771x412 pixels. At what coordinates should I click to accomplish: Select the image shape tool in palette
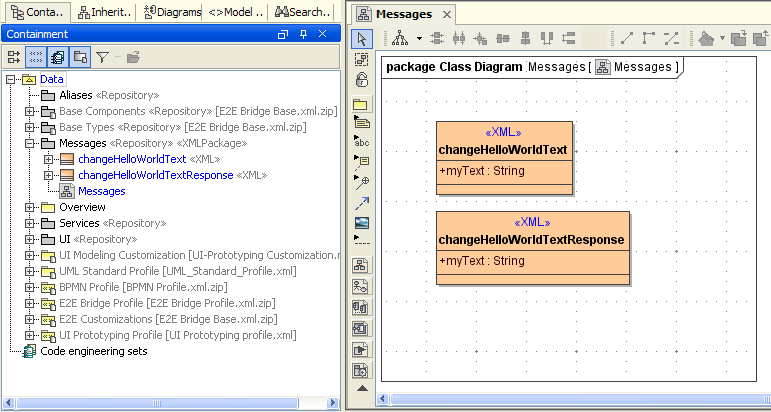click(362, 221)
